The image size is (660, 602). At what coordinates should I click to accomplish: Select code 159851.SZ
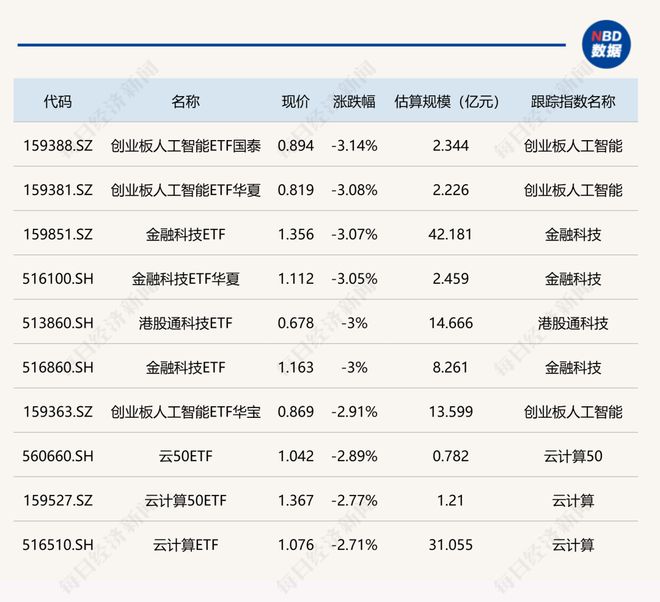tap(58, 234)
